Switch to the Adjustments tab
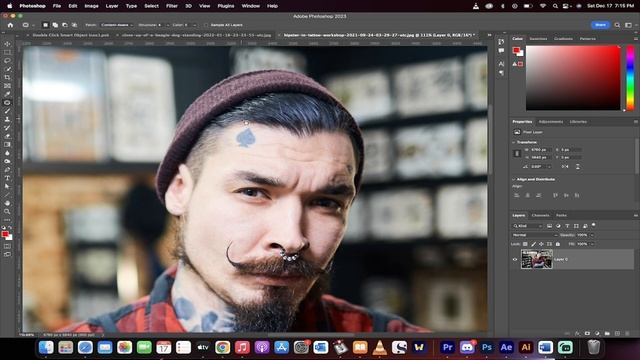640x360 pixels. (x=551, y=122)
